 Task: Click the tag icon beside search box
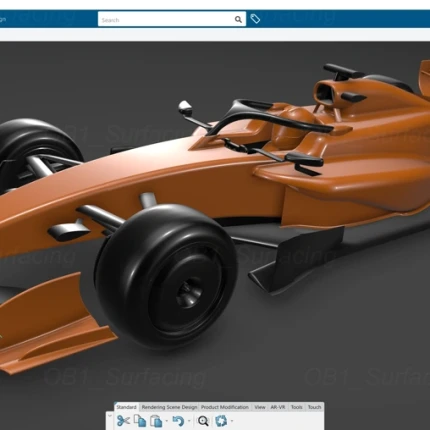pos(255,19)
